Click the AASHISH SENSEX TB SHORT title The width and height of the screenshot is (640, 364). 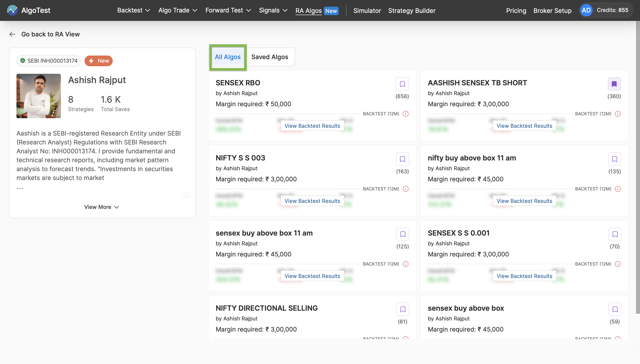click(x=477, y=83)
